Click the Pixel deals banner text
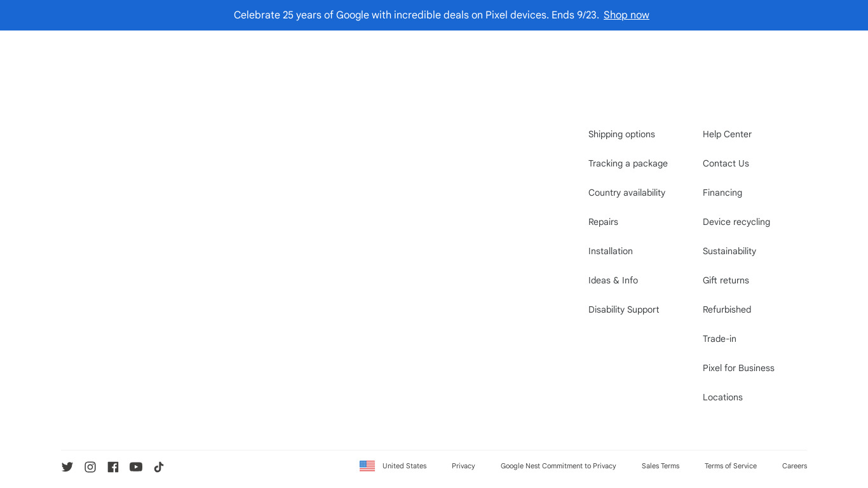This screenshot has height=488, width=868. (x=416, y=15)
